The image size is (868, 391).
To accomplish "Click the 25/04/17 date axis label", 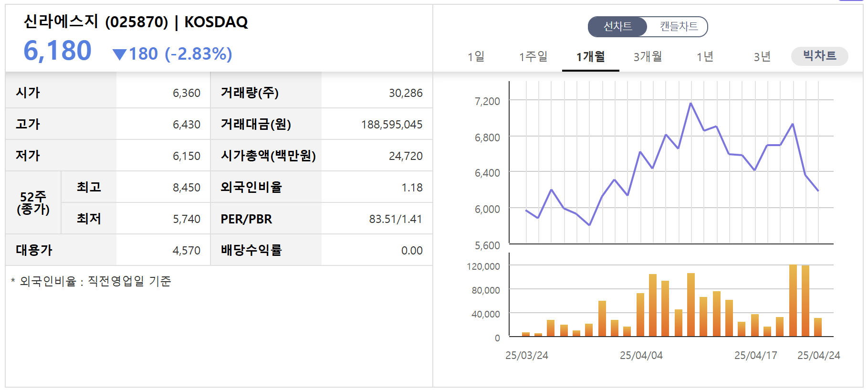I will 756,355.
